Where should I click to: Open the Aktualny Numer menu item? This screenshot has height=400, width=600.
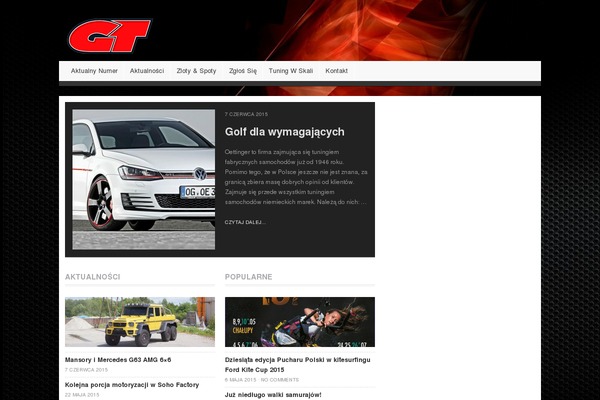click(x=94, y=71)
